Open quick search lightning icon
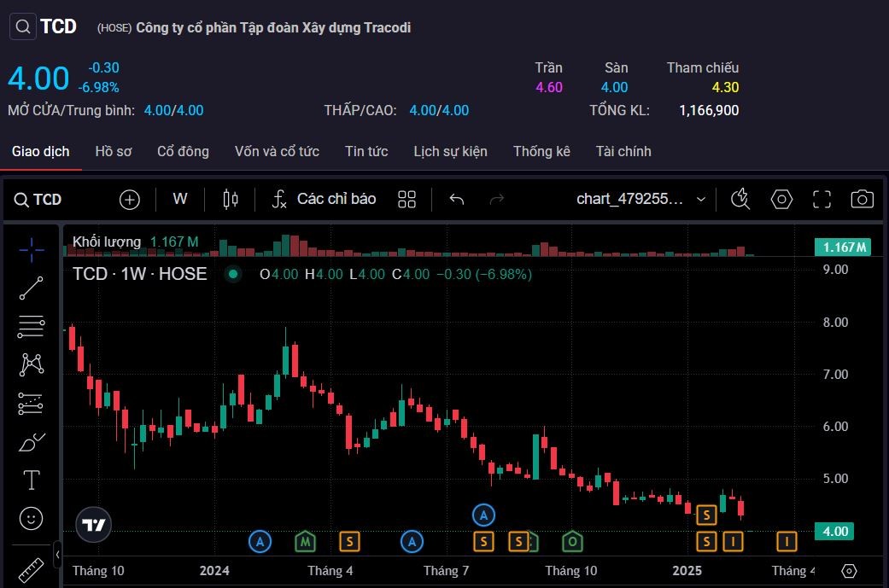The width and height of the screenshot is (889, 588). pos(740,200)
